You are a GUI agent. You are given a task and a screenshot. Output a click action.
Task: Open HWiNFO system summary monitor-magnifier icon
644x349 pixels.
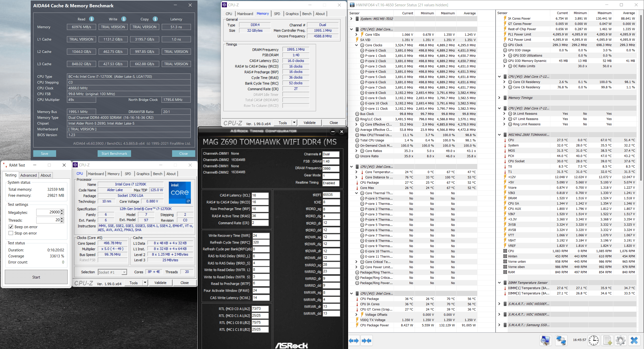click(545, 340)
